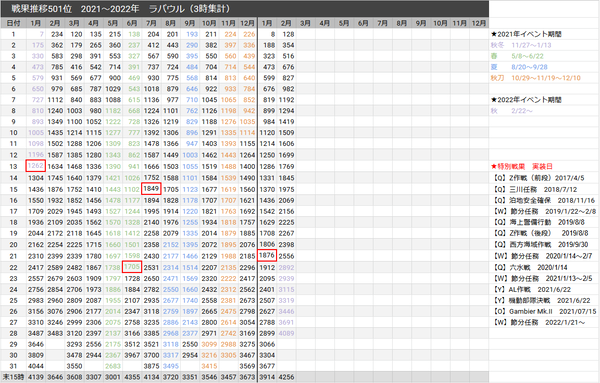Click value 128 on day 1
Screen dimensions: 600x383
pyautogui.click(x=288, y=34)
